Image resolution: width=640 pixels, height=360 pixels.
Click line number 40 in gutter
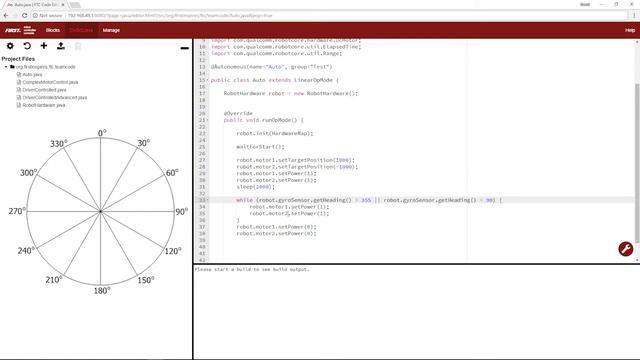[x=202, y=247]
